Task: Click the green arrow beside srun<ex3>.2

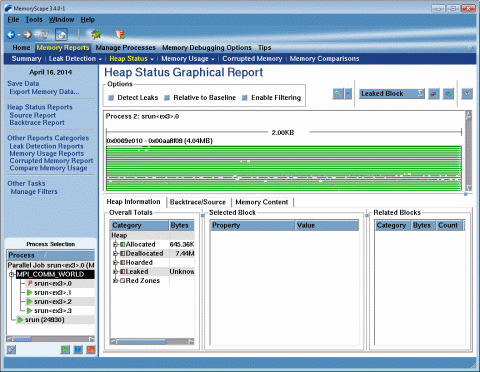Action: 29,302
